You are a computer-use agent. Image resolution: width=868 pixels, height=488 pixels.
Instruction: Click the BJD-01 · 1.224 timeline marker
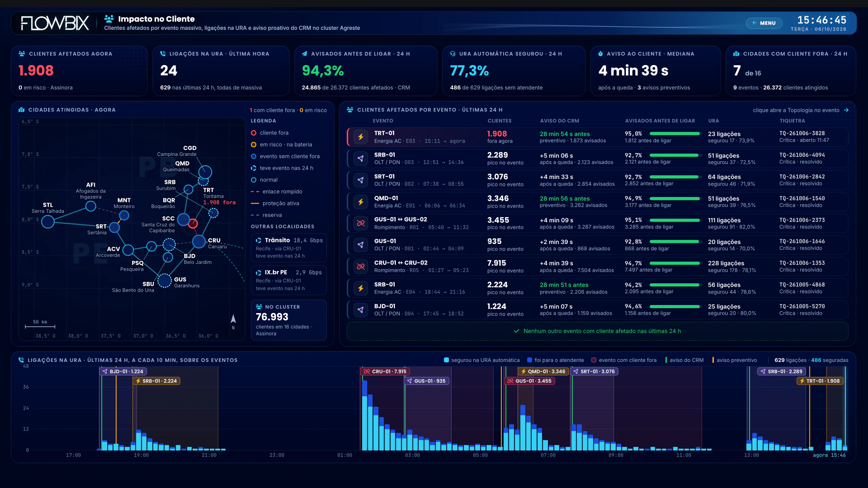tap(123, 371)
